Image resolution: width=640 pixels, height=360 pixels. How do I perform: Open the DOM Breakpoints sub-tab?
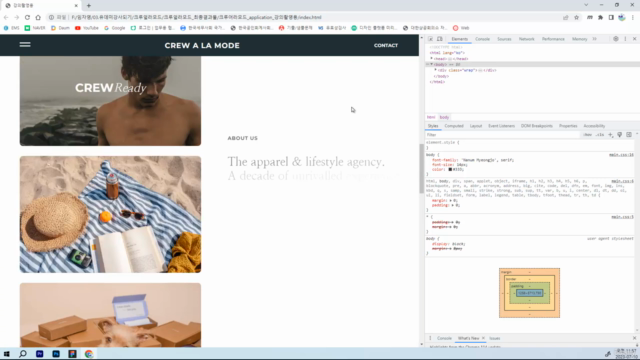(536, 126)
